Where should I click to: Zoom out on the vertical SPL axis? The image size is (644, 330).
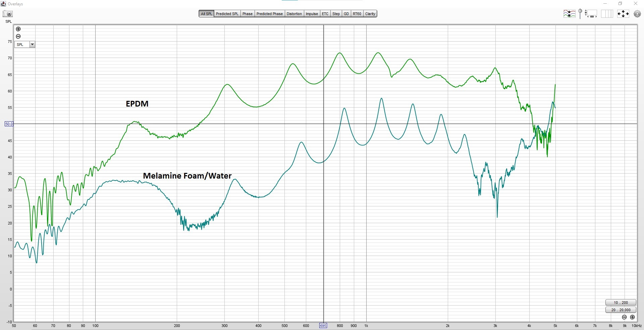click(18, 36)
